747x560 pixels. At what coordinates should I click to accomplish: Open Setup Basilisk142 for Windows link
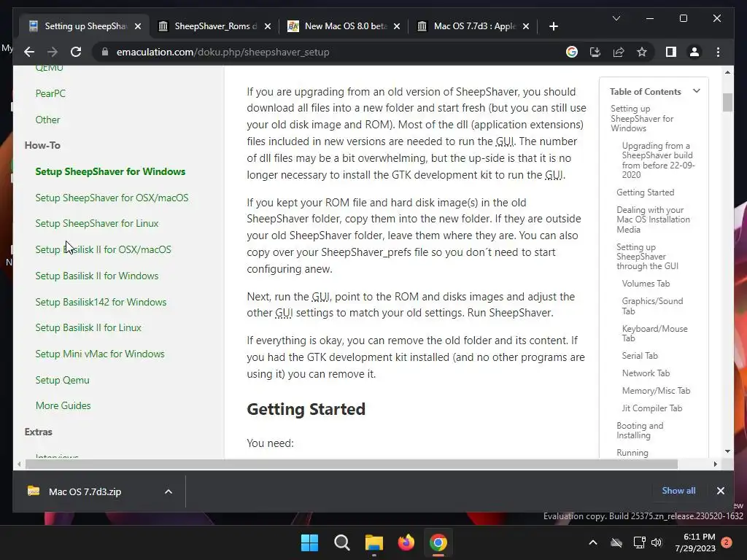(101, 302)
